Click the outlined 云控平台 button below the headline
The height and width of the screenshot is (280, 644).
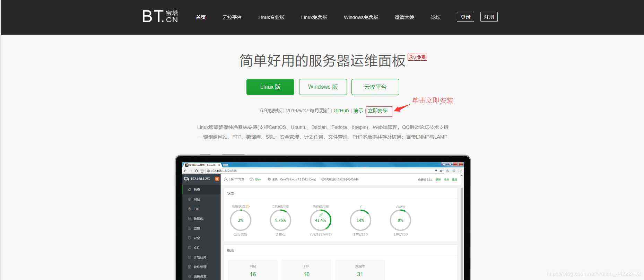375,87
